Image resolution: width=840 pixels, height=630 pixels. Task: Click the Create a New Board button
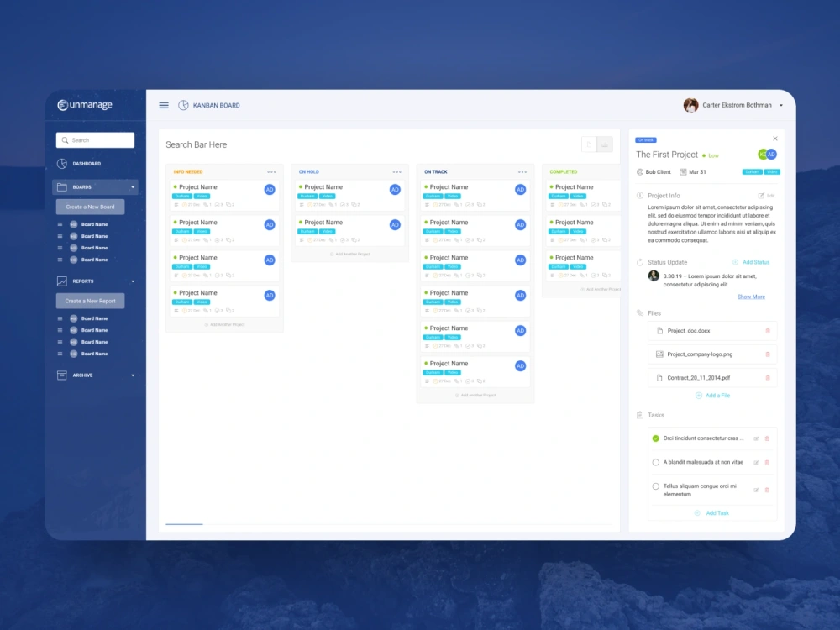point(90,207)
